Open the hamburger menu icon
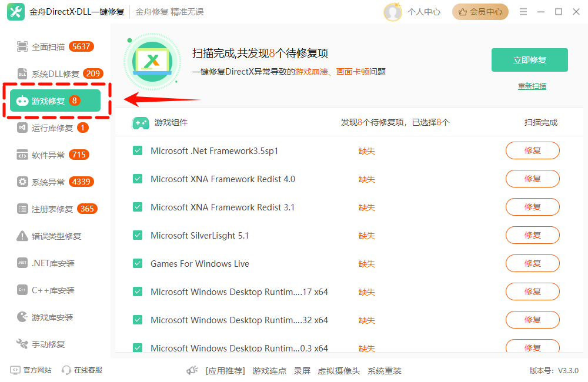This screenshot has width=588, height=382. [x=523, y=12]
